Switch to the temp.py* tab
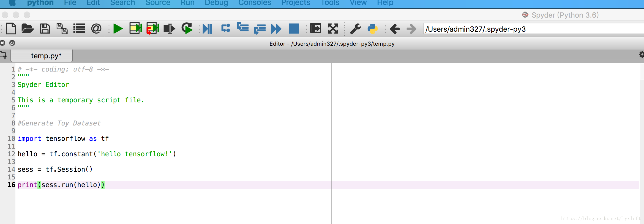The height and width of the screenshot is (224, 644). 42,56
